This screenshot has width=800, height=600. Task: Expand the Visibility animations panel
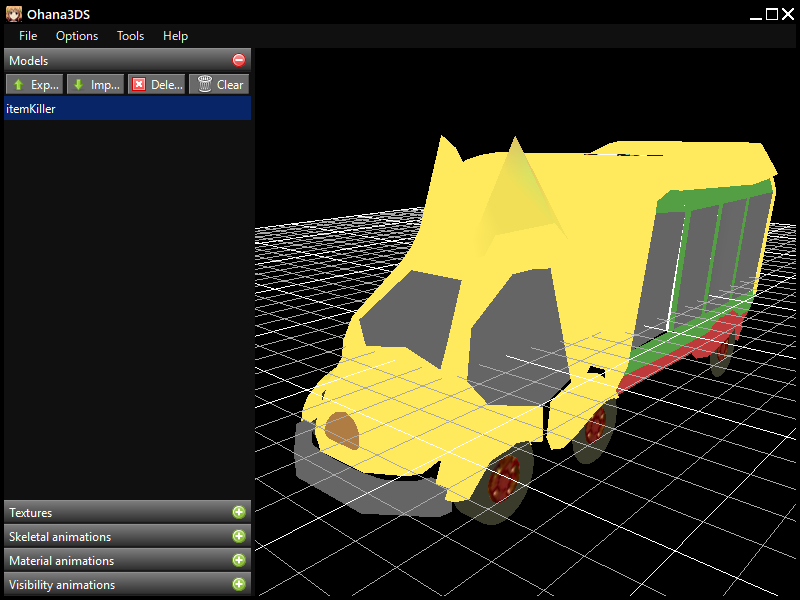(x=239, y=584)
